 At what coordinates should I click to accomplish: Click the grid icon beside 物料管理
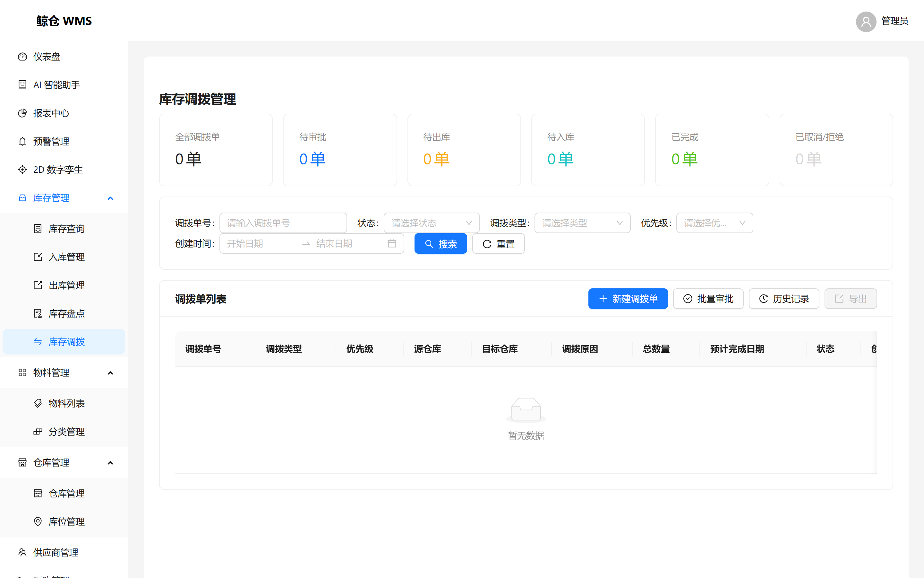[x=22, y=373]
